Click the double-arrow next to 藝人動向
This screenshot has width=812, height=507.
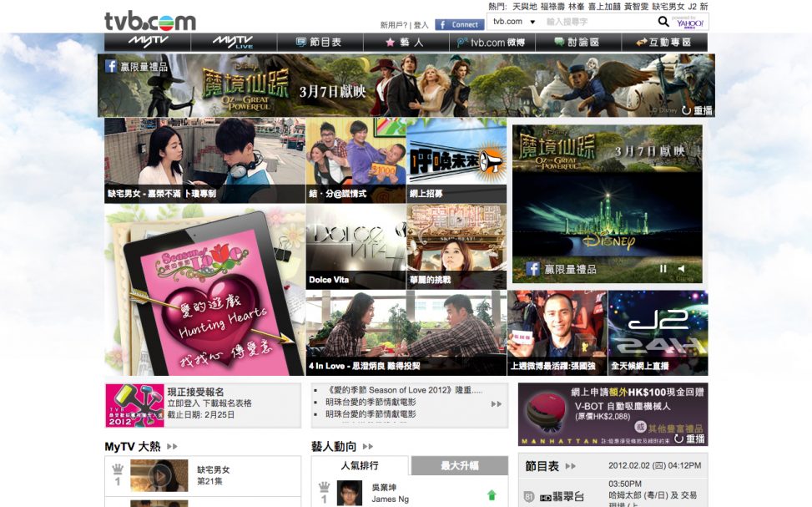point(368,446)
